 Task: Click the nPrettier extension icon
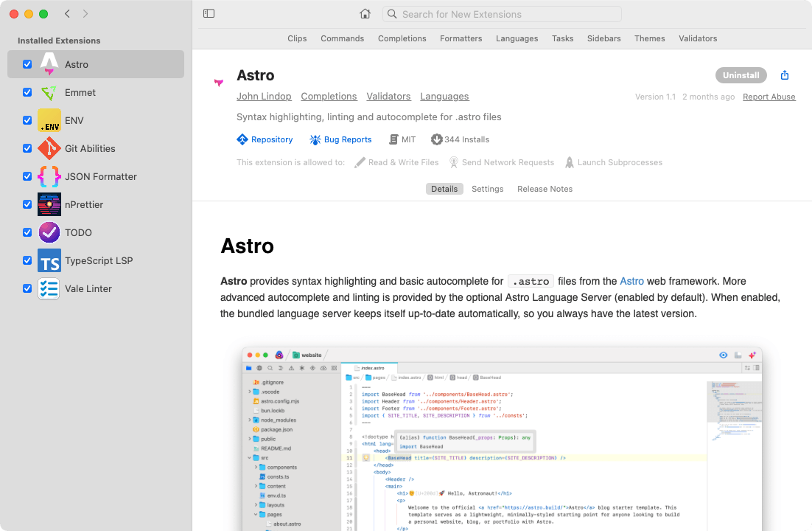49,204
